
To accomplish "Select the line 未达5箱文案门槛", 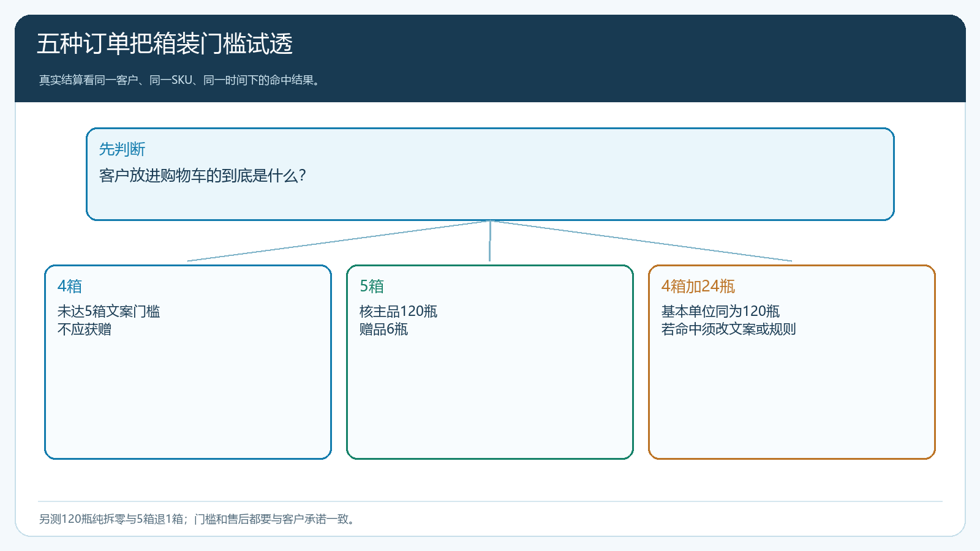I will pos(108,311).
